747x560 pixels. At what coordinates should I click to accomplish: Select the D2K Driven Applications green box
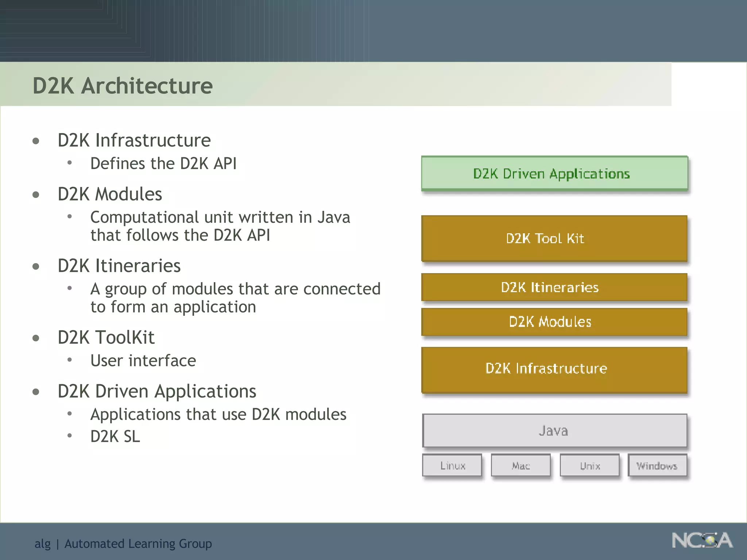554,174
